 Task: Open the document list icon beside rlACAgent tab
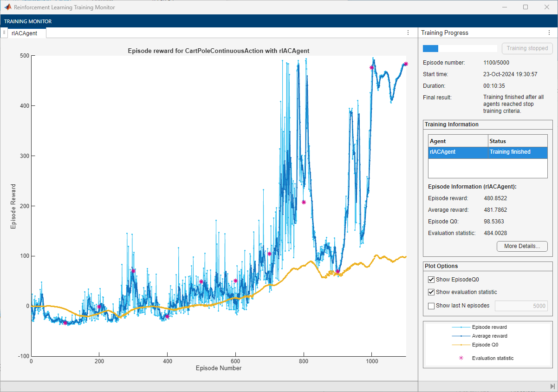coord(4,33)
